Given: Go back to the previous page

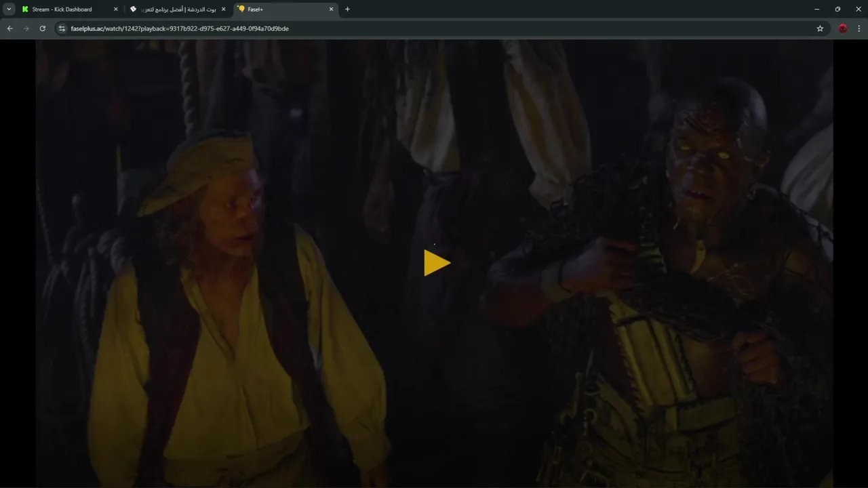Looking at the screenshot, I should click(9, 28).
